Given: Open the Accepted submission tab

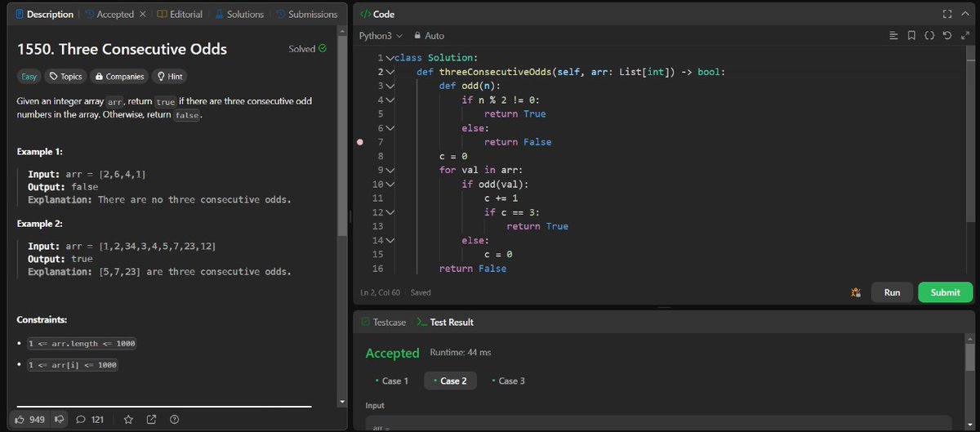Looking at the screenshot, I should (x=109, y=14).
